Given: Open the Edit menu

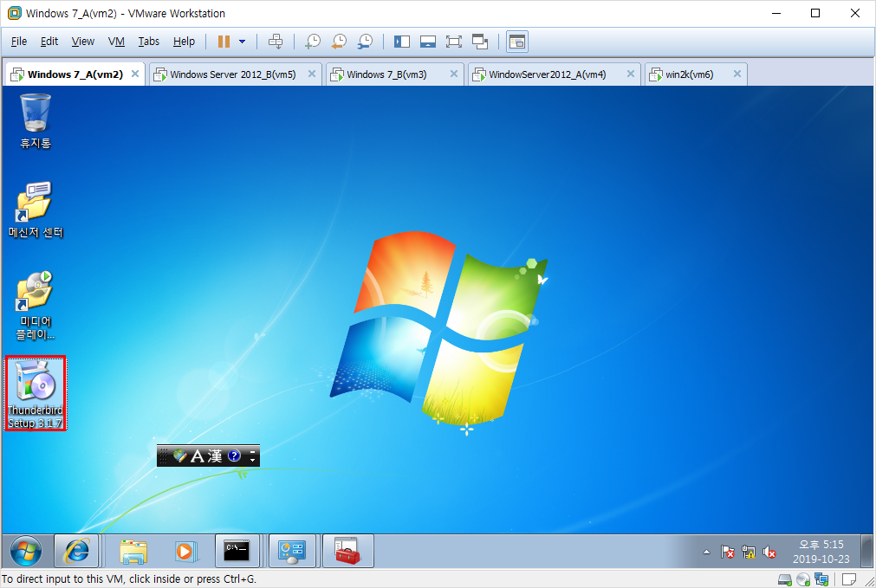Looking at the screenshot, I should pos(49,42).
